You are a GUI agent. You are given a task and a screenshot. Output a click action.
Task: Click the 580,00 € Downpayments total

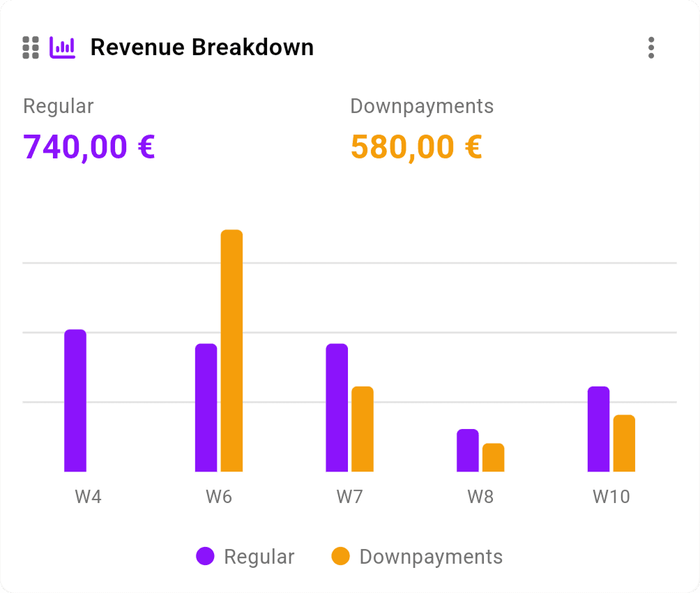[416, 147]
